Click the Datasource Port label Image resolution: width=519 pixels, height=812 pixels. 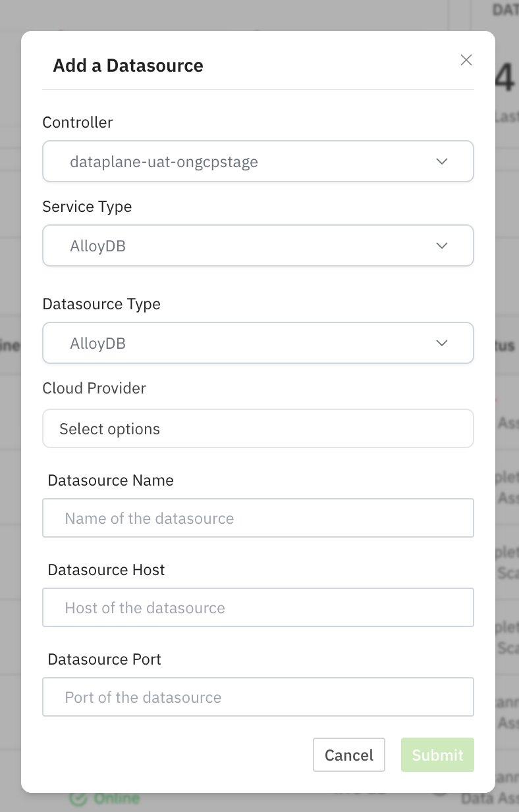(x=104, y=659)
